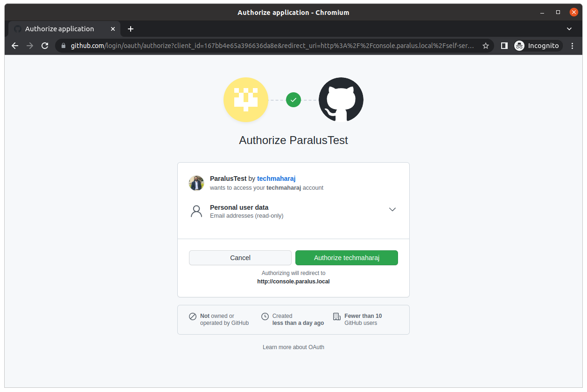Click Authorize techmaharaj button

click(347, 258)
